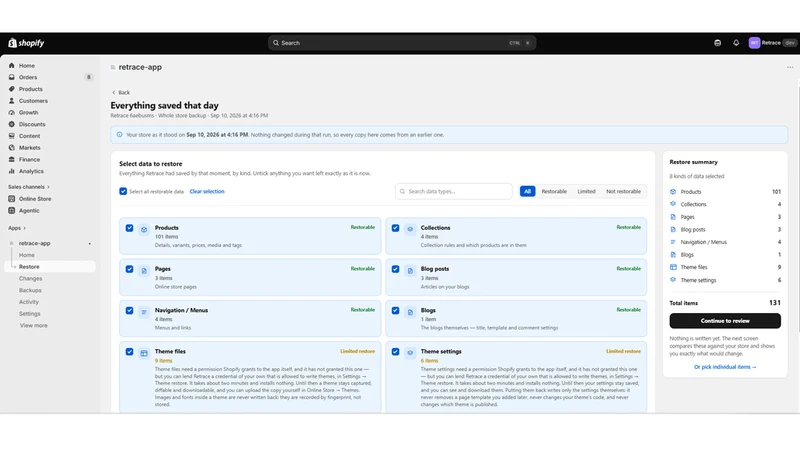Select the Not restorable filter tab
Screen dimensions: 800x450
pos(623,191)
